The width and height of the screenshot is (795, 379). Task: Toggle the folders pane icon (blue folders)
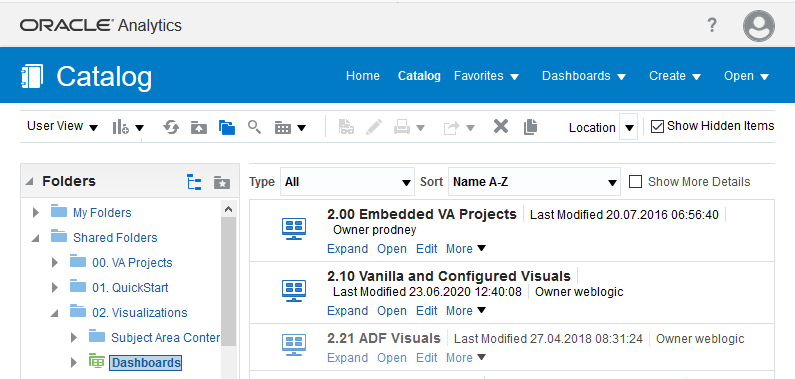click(x=227, y=127)
